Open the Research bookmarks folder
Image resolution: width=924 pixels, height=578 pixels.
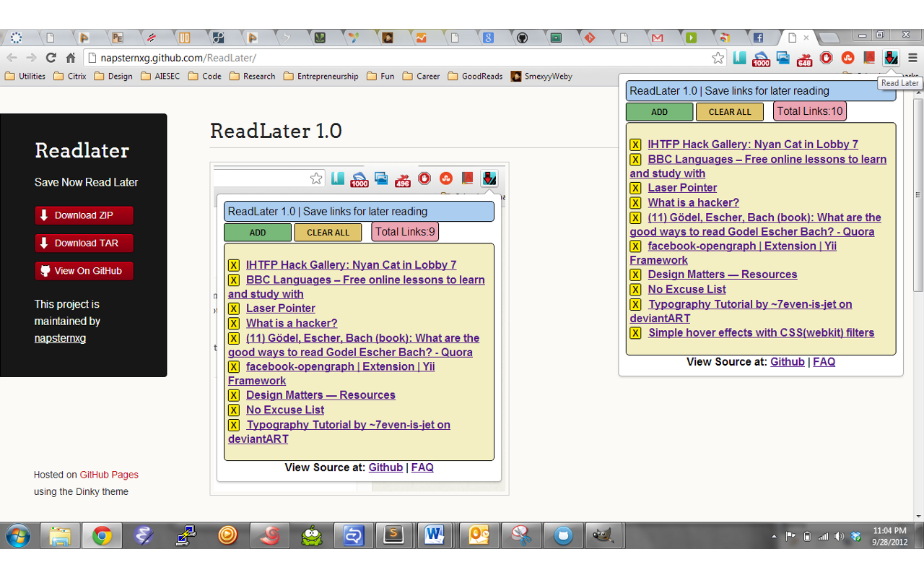coord(252,76)
